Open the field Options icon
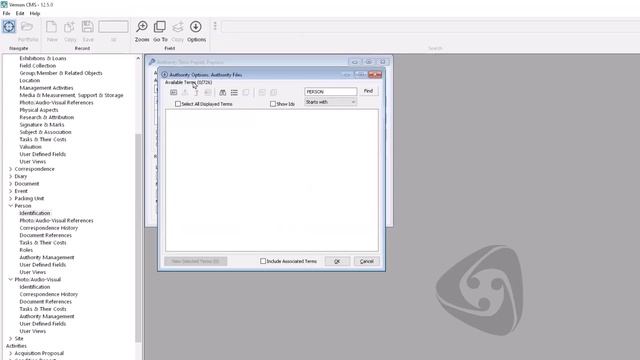The image size is (640, 360). click(x=196, y=27)
